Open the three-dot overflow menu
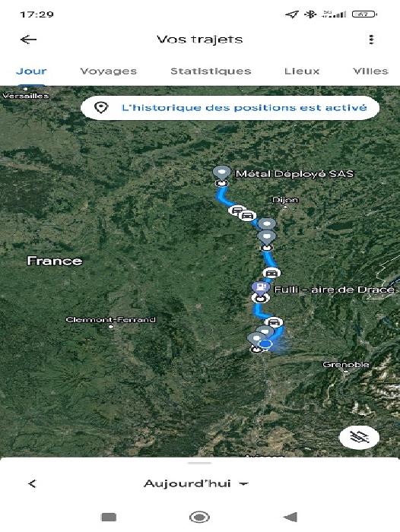 371,40
